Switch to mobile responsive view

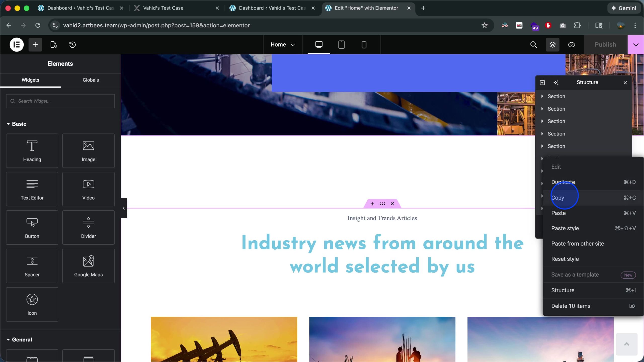click(364, 45)
